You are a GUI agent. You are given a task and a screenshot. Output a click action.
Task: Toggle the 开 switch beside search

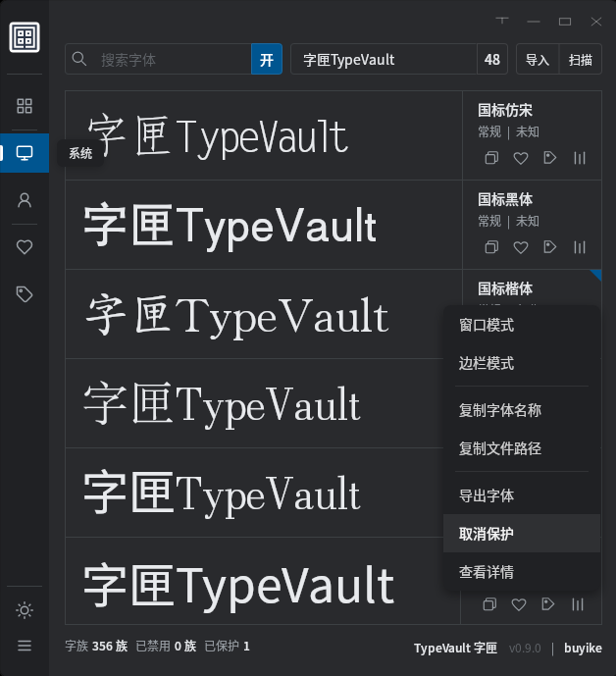tap(267, 59)
